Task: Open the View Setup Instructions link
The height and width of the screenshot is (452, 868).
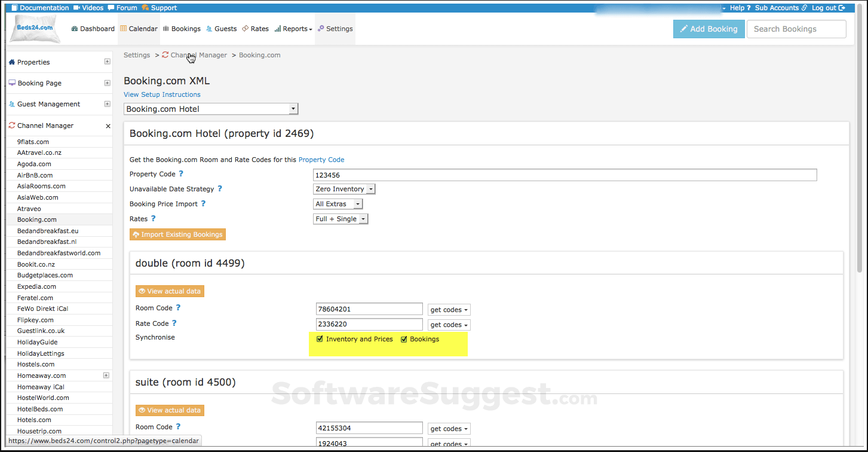Action: (162, 94)
